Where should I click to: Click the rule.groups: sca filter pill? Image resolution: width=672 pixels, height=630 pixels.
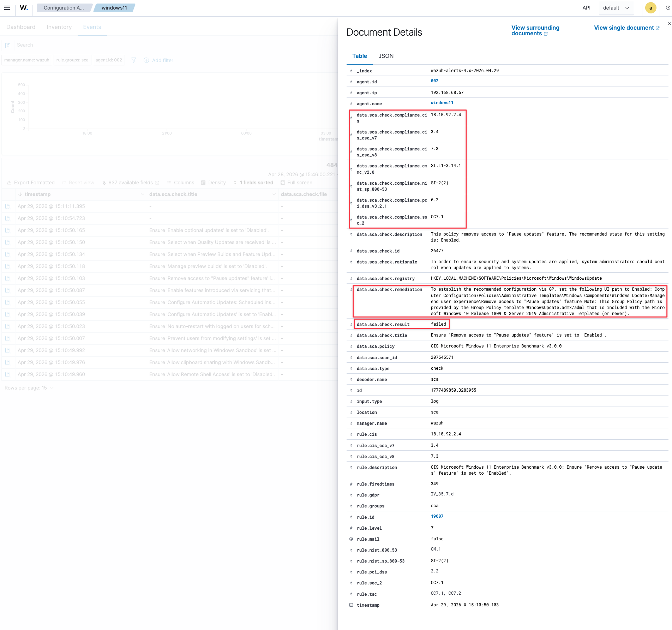tap(72, 60)
